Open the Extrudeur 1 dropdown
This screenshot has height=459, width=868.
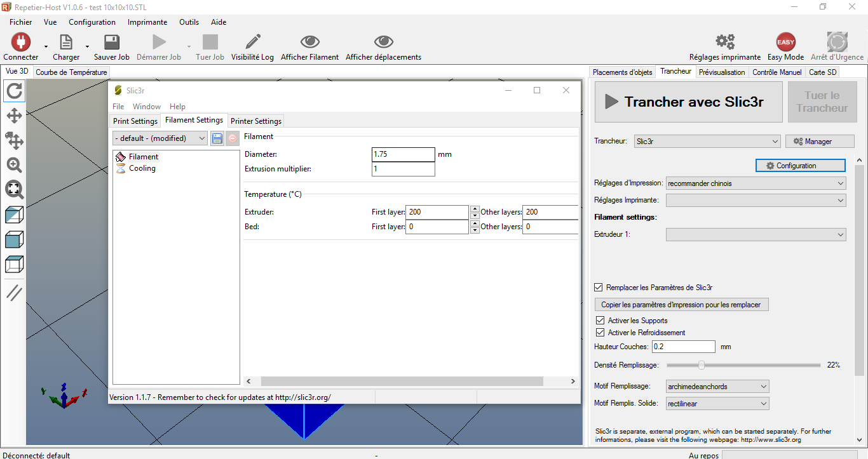pos(756,235)
